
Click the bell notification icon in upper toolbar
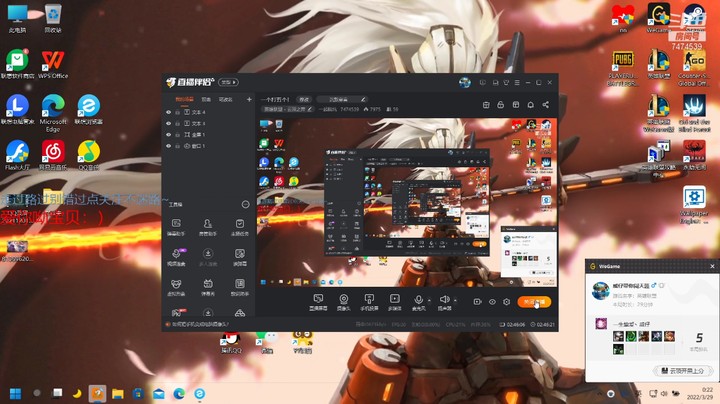click(x=530, y=105)
